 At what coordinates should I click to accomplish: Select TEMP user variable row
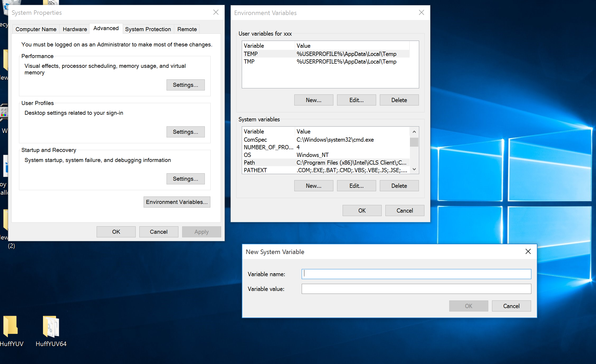(x=326, y=54)
